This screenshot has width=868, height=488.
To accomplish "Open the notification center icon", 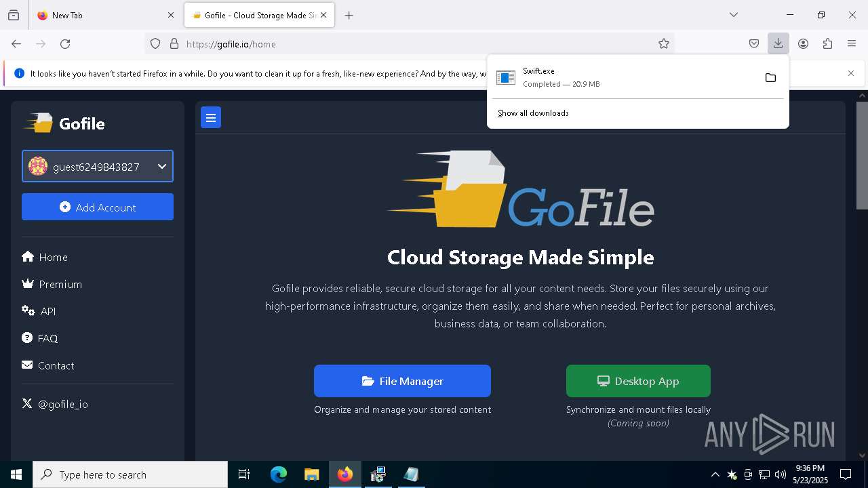I will (x=846, y=474).
